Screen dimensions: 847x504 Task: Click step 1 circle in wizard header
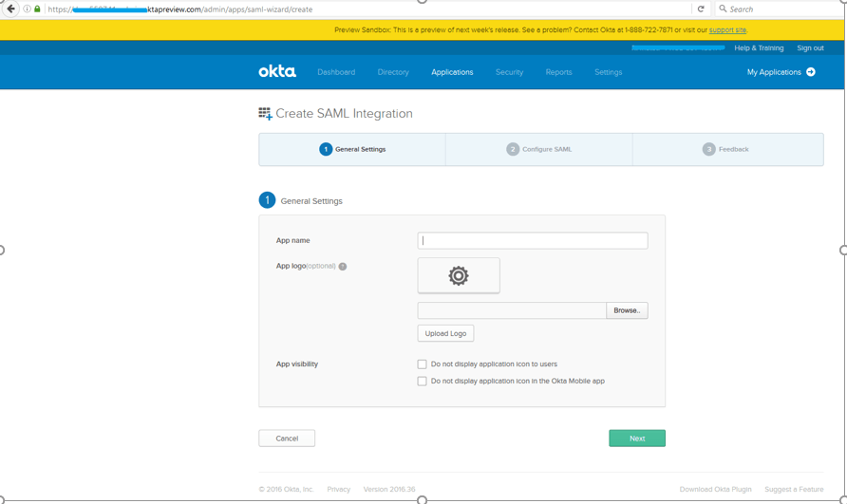[x=326, y=149]
